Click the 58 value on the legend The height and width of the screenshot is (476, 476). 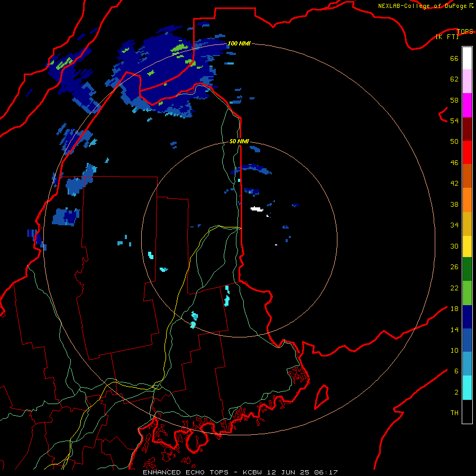point(454,100)
